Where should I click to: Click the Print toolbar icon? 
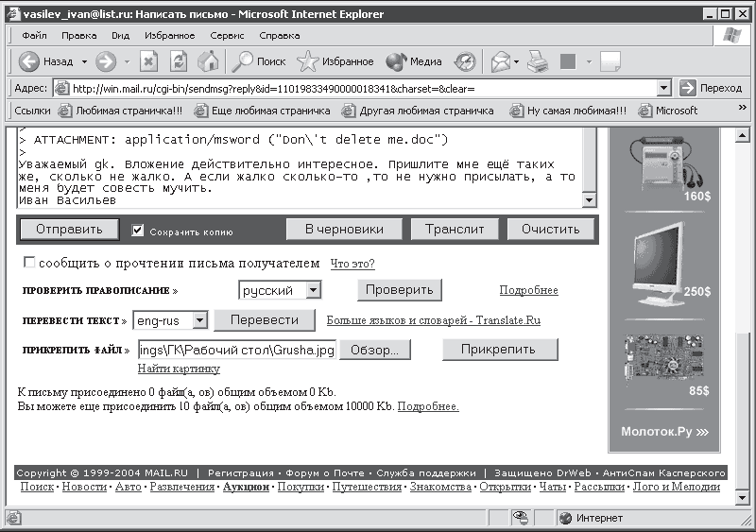(x=538, y=61)
